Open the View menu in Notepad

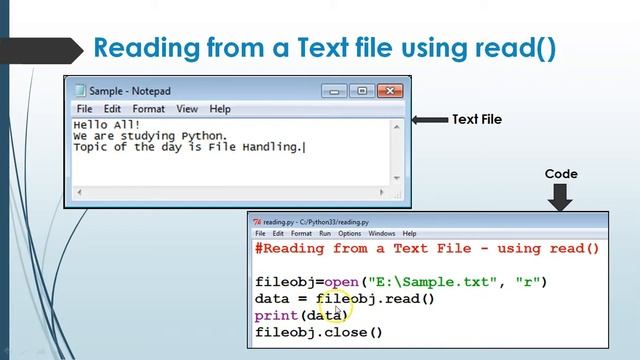(x=187, y=109)
